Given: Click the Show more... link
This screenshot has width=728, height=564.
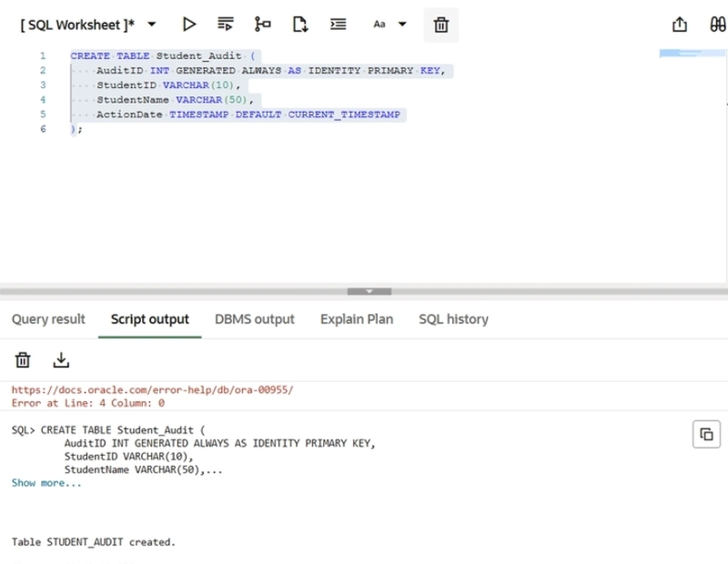Looking at the screenshot, I should click(x=46, y=483).
